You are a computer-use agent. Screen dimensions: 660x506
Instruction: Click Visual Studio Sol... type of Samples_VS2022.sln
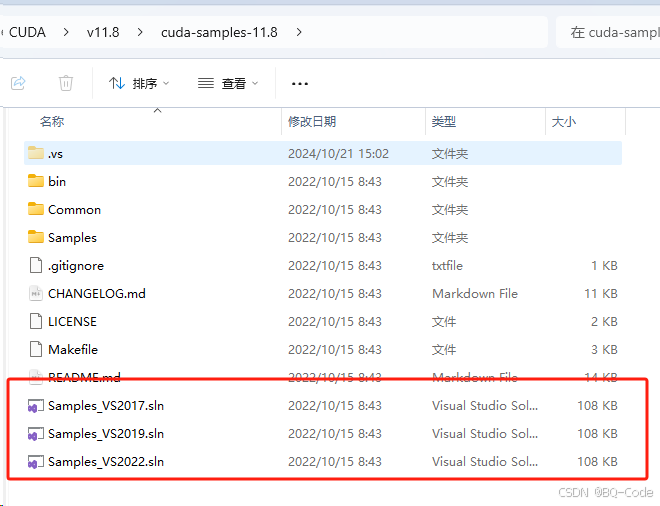coord(485,462)
